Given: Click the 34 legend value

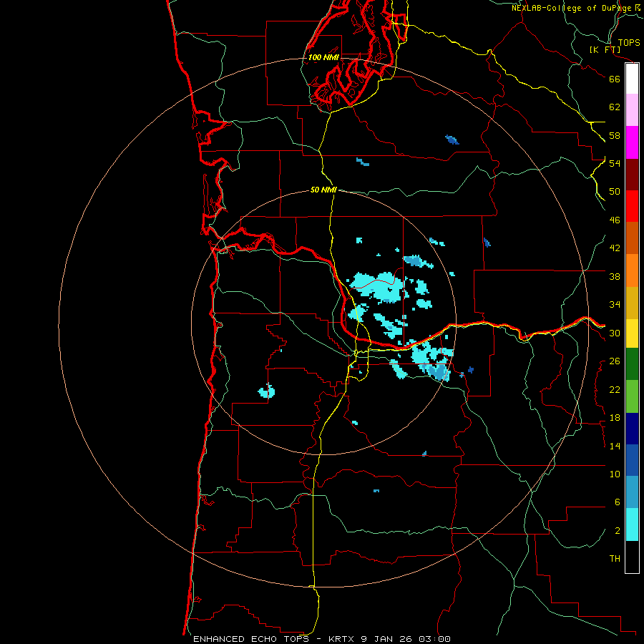Looking at the screenshot, I should tap(615, 305).
